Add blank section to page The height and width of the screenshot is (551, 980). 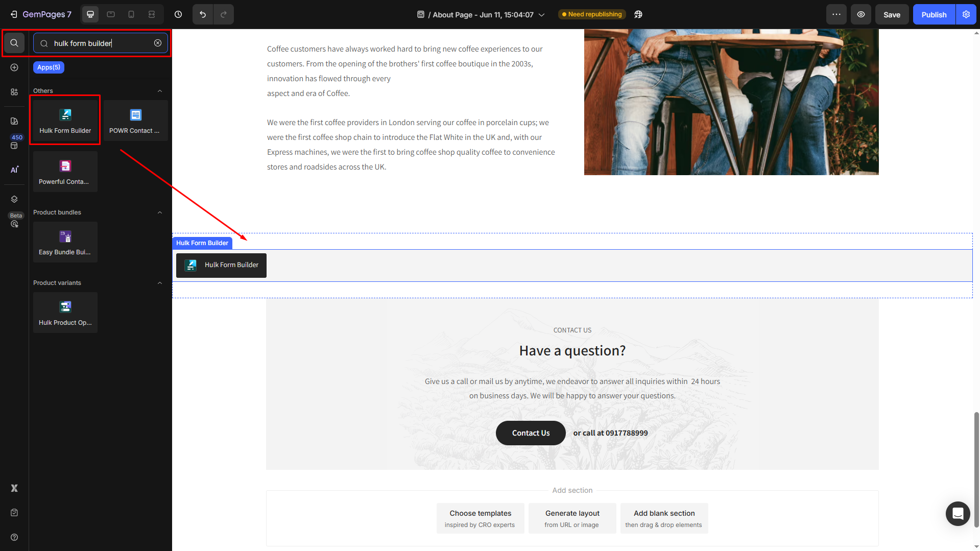[664, 518]
